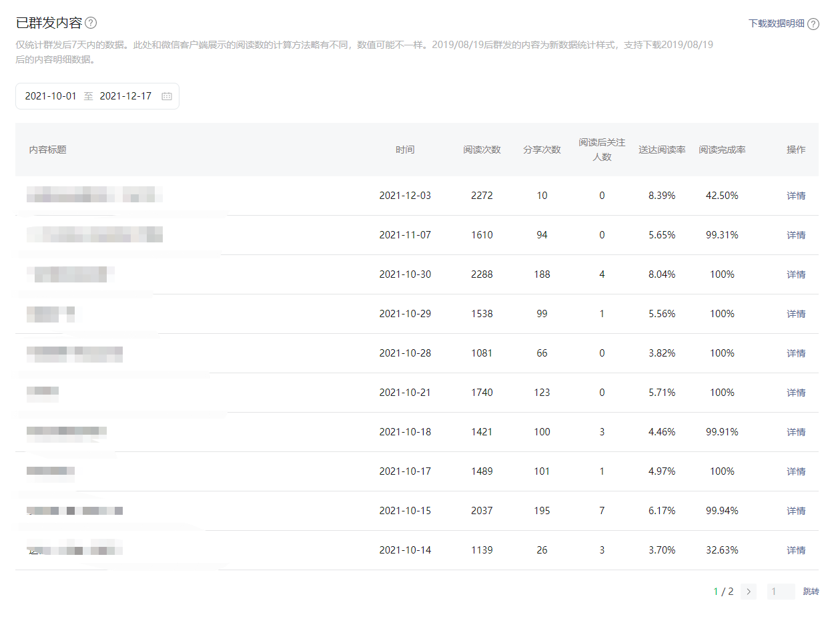The width and height of the screenshot is (840, 633).
Task: Click the end date 2021-12-17 field
Action: click(125, 96)
